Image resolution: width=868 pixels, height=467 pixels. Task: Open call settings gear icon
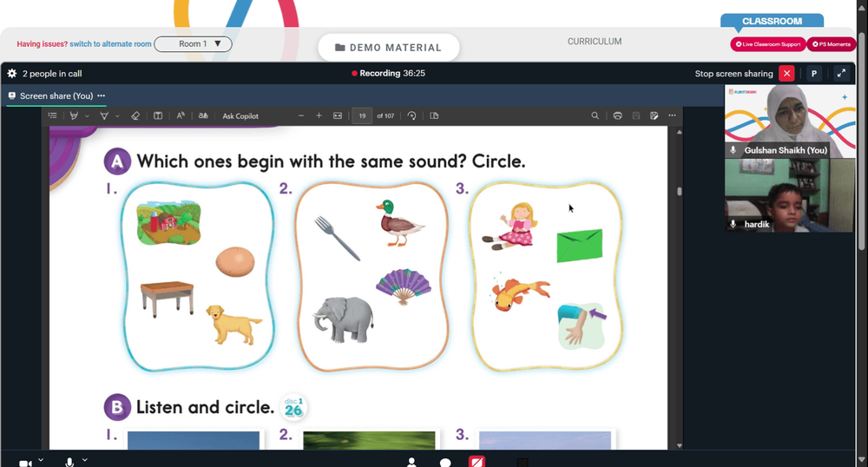pos(12,74)
